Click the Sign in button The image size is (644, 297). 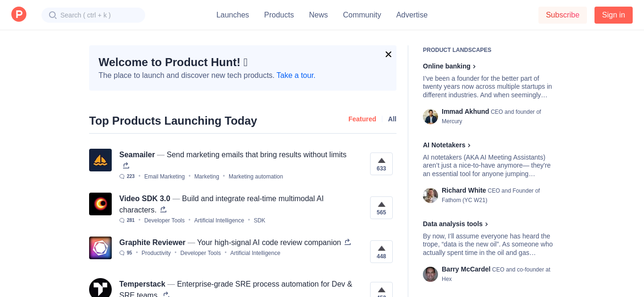click(x=613, y=15)
